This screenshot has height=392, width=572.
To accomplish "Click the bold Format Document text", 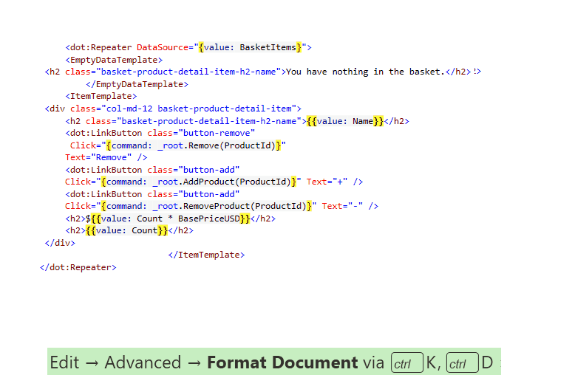I will [x=282, y=362].
